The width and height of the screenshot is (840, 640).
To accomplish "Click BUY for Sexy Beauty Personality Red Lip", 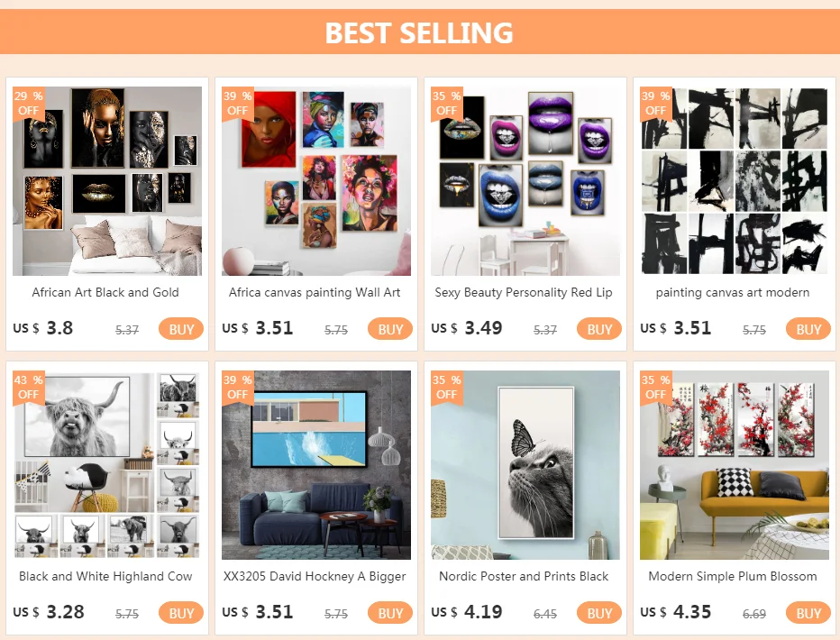I will tap(599, 329).
